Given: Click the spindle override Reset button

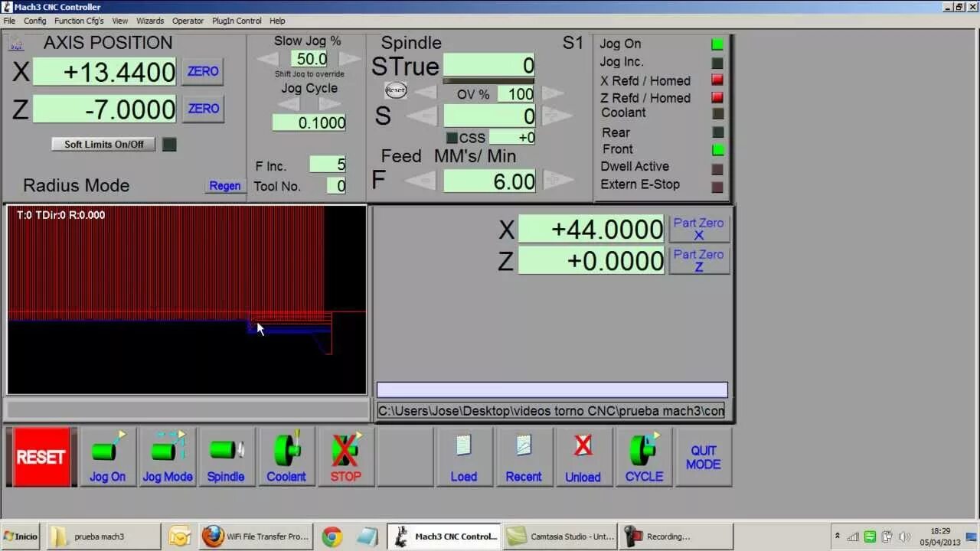Looking at the screenshot, I should tap(396, 90).
